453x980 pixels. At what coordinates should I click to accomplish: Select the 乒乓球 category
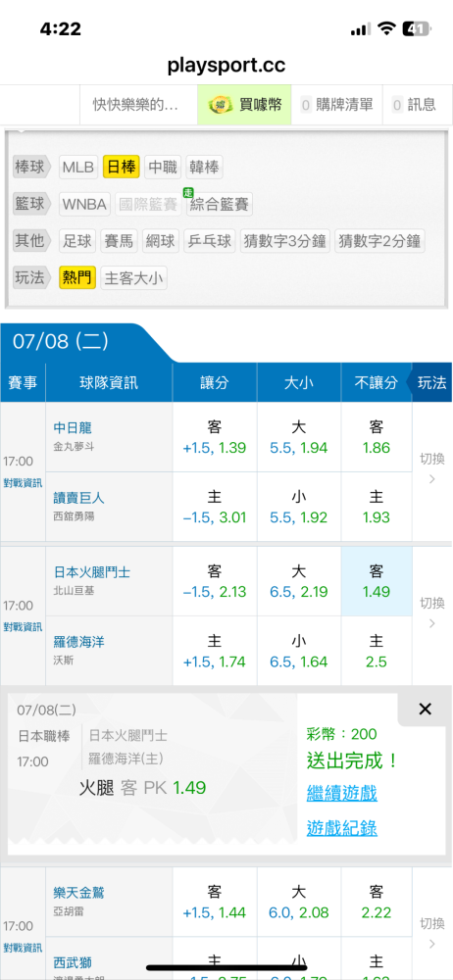[209, 241]
